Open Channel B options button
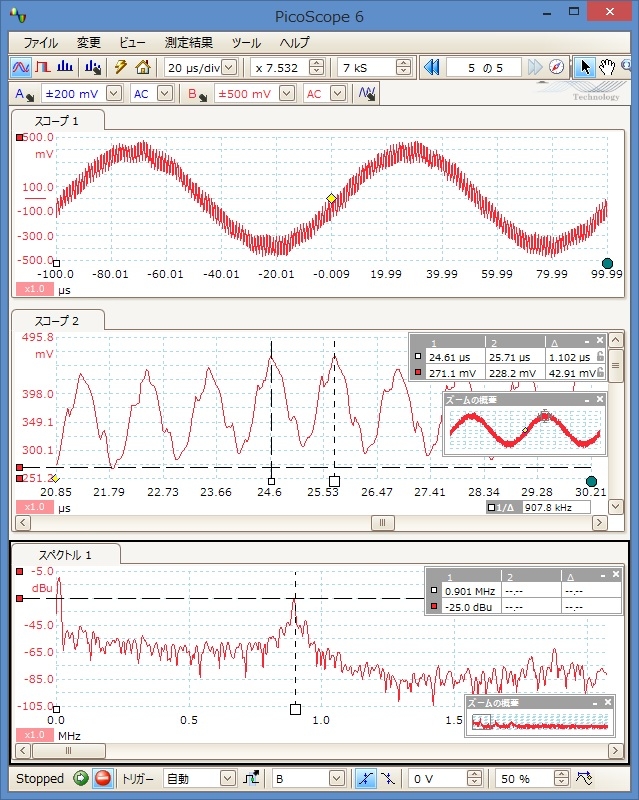This screenshot has height=800, width=639. point(198,94)
